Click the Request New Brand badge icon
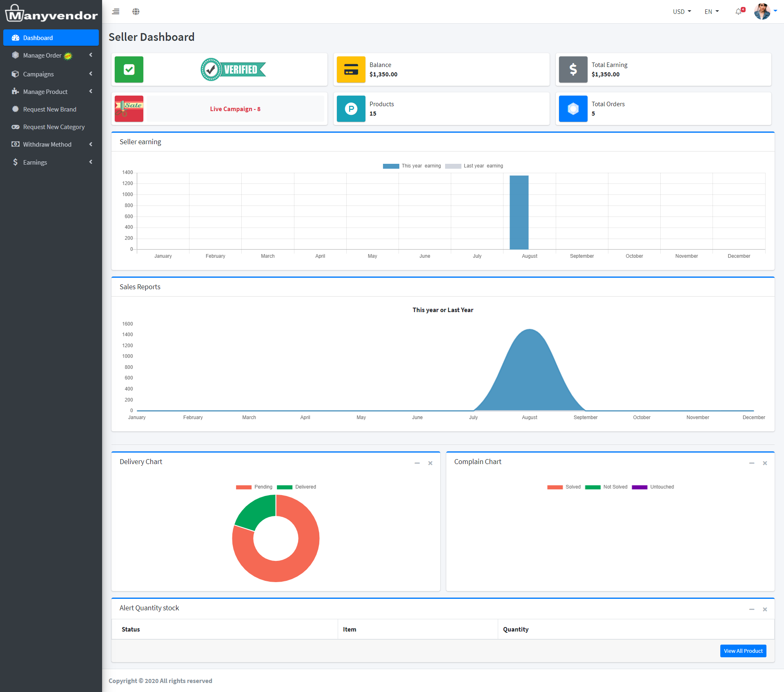The height and width of the screenshot is (692, 784). pos(16,109)
